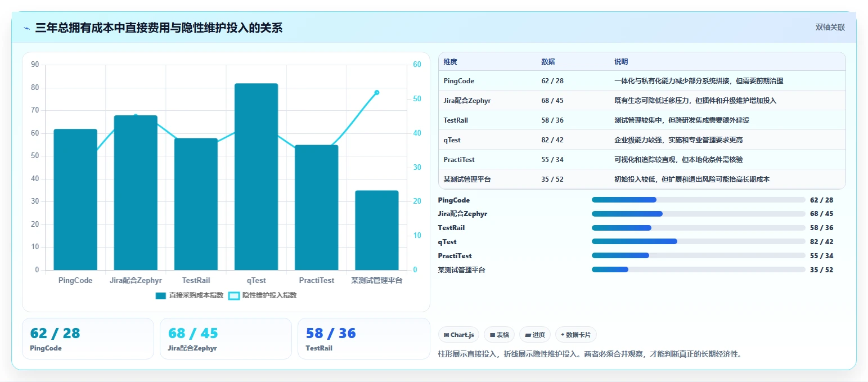Click the description 企业级能力较强，实施和专业管理要求更高

(678, 140)
